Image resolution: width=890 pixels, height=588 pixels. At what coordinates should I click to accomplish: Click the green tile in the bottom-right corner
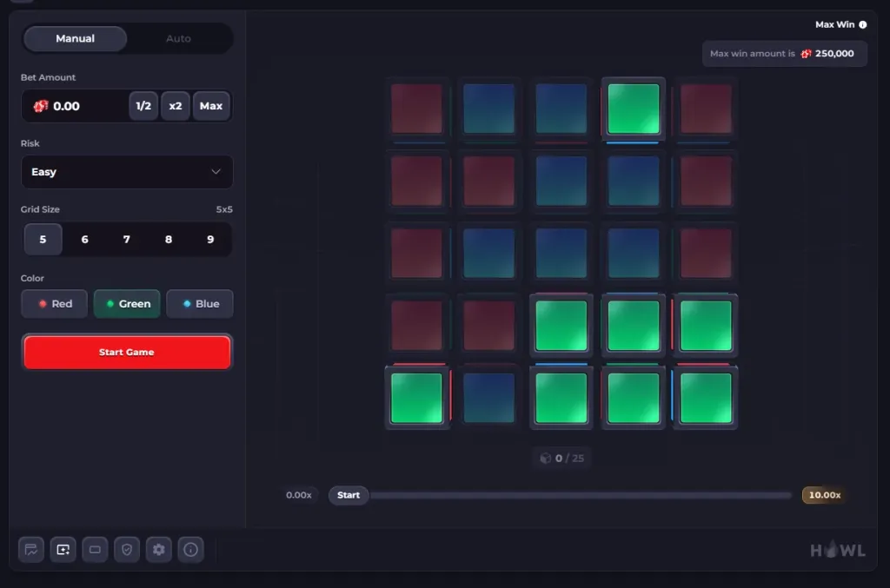pos(706,398)
